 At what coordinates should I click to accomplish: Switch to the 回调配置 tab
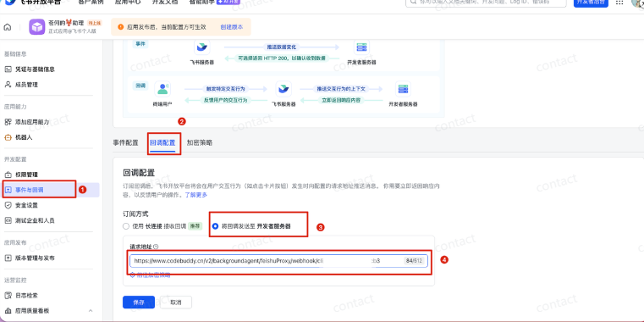pos(162,142)
